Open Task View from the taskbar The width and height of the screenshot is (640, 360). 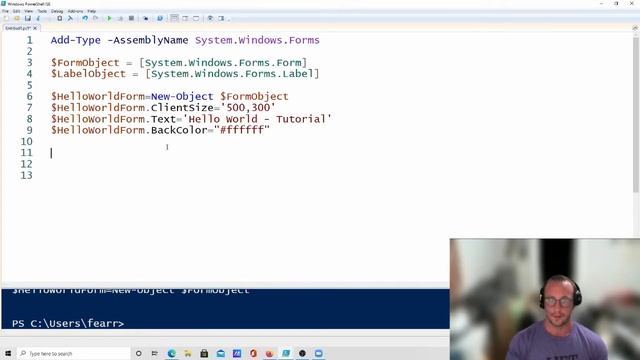(x=155, y=353)
